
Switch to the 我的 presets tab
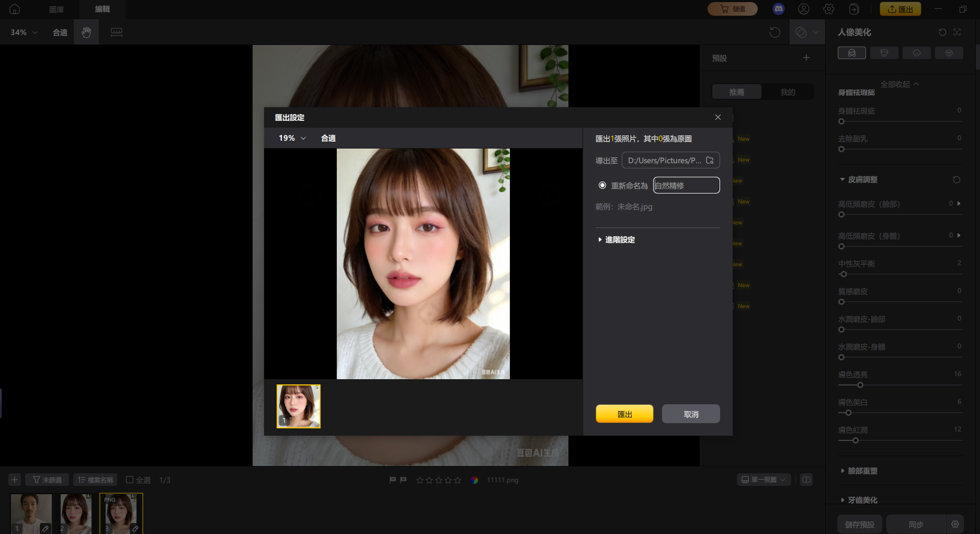[788, 92]
